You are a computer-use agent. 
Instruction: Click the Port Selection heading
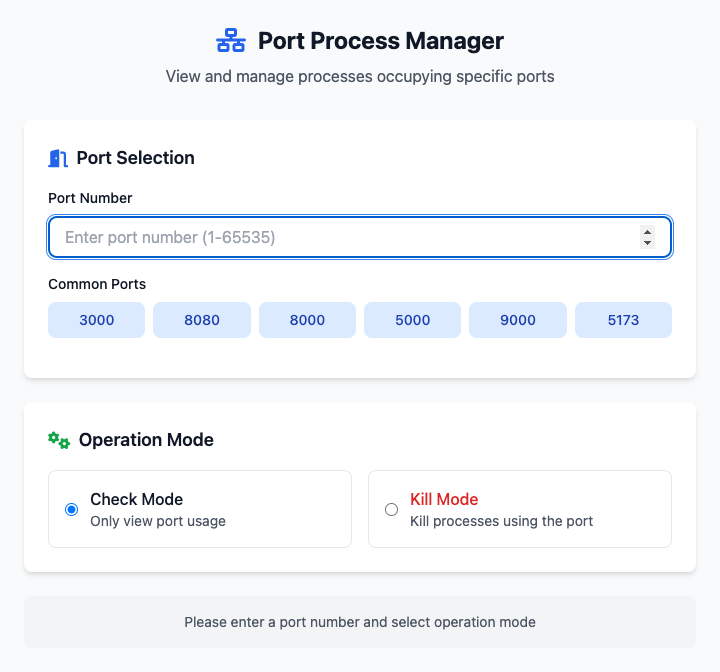point(135,158)
